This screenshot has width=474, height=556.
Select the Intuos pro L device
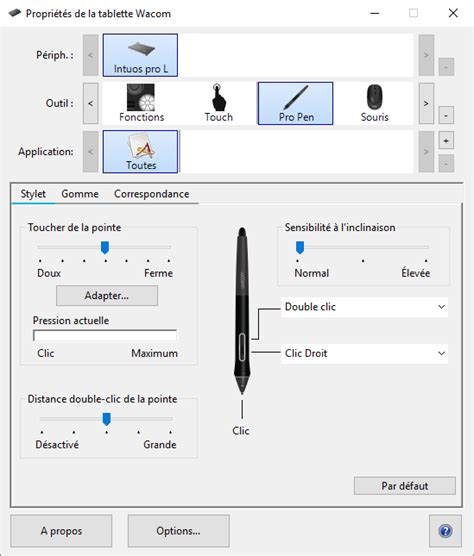(140, 55)
